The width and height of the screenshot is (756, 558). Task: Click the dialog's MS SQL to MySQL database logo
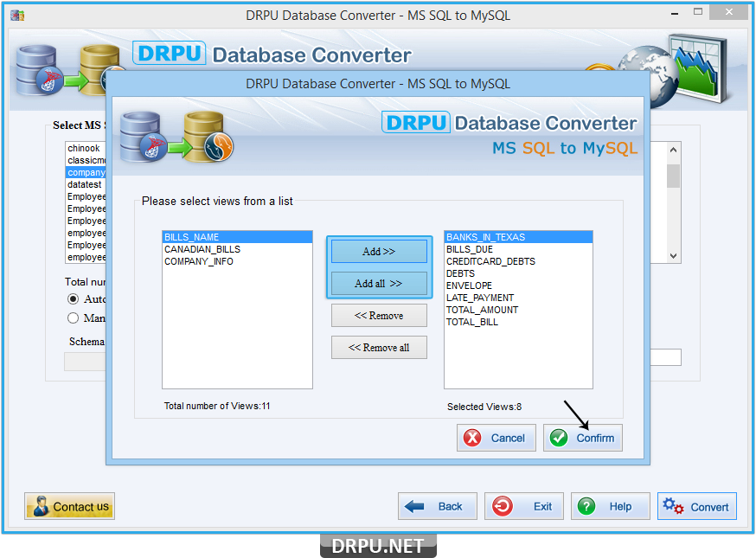click(x=176, y=137)
